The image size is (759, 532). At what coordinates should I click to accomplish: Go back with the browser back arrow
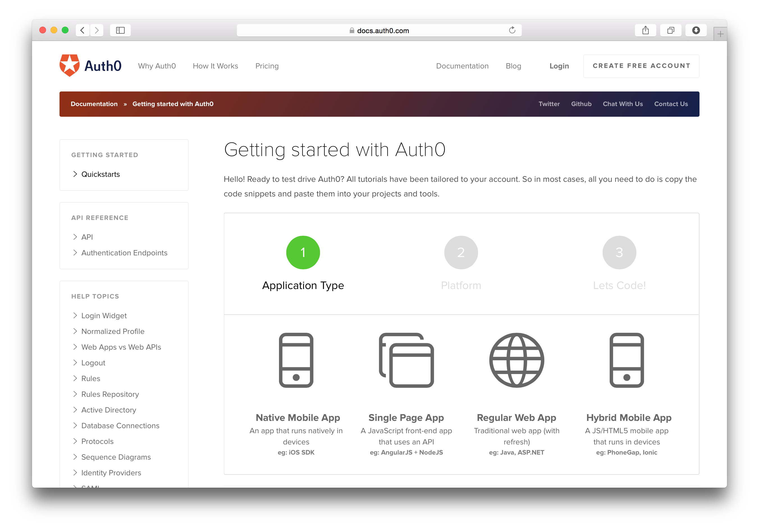point(83,30)
